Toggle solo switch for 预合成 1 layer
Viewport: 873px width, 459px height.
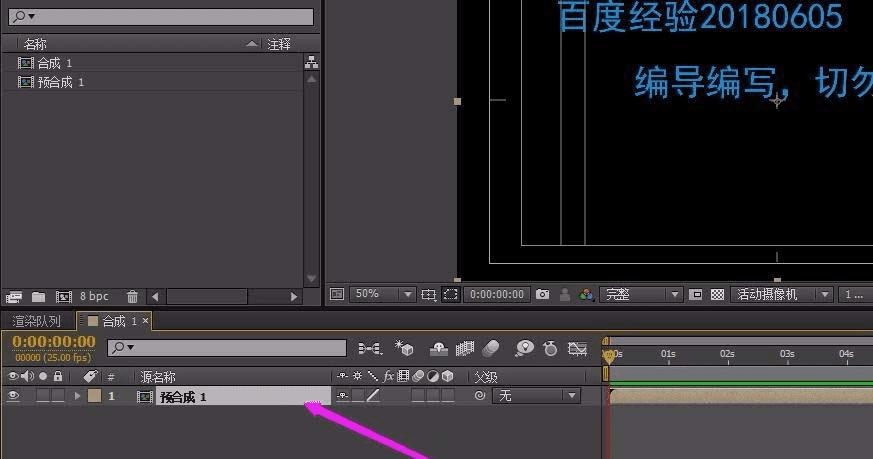pyautogui.click(x=43, y=395)
